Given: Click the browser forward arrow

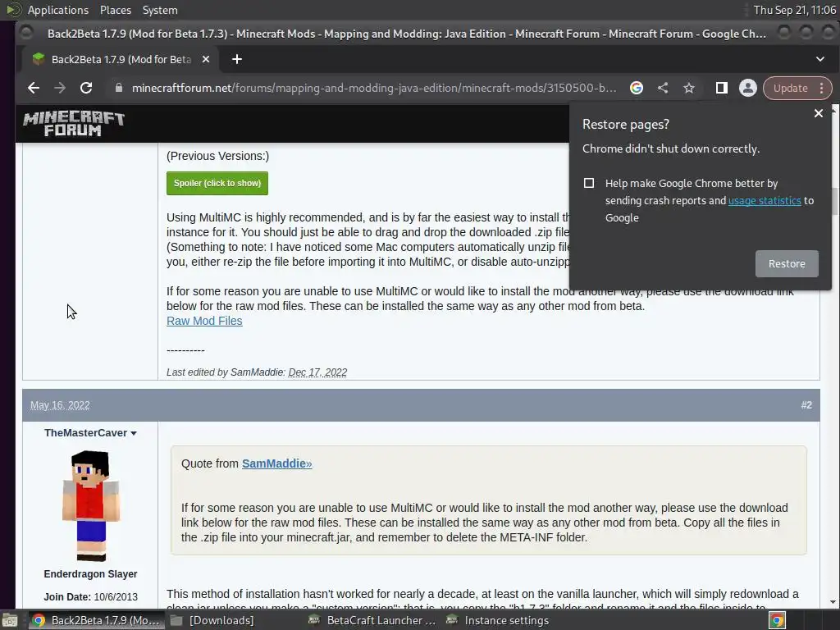Looking at the screenshot, I should [x=60, y=88].
